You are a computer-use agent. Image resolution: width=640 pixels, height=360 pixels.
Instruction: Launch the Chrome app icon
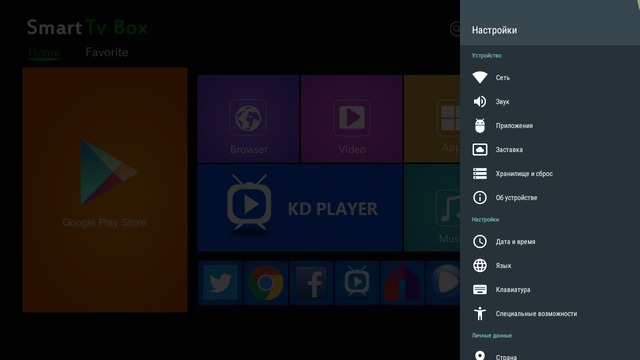click(266, 283)
